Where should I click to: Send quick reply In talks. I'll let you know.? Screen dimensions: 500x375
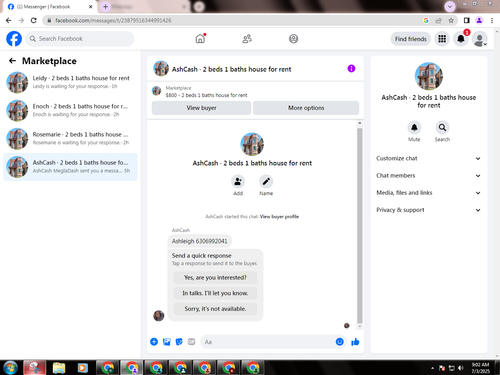coord(215,293)
